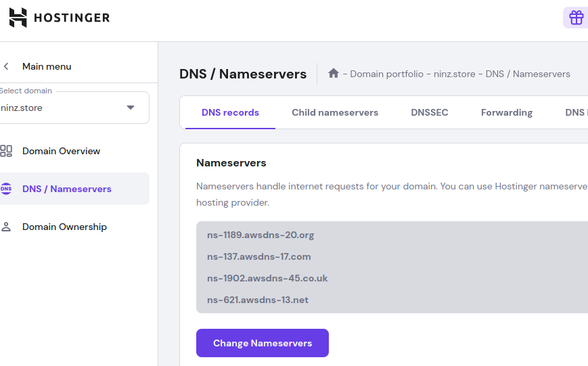Click nameserver ns-1902.awsdns-45.co.uk

[x=267, y=278]
